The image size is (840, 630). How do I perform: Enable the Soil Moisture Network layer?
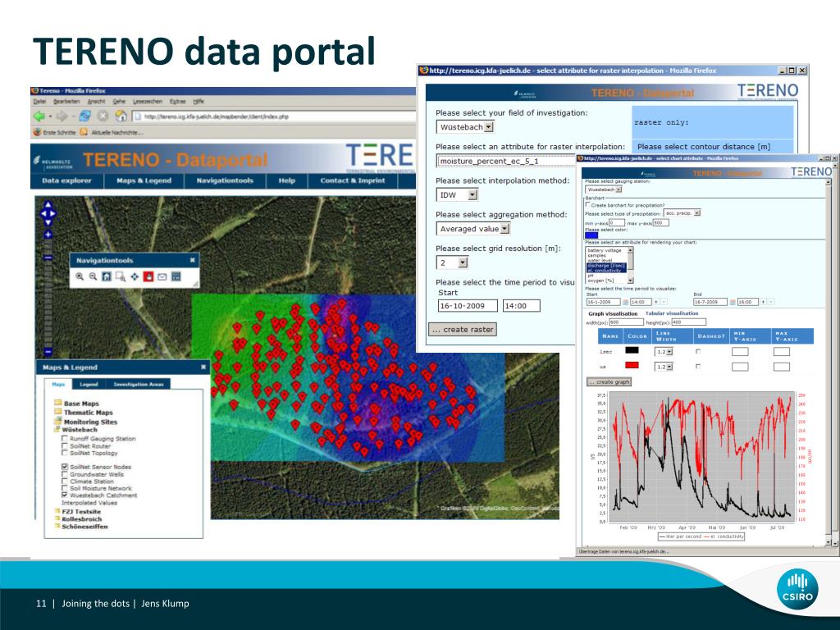65,488
